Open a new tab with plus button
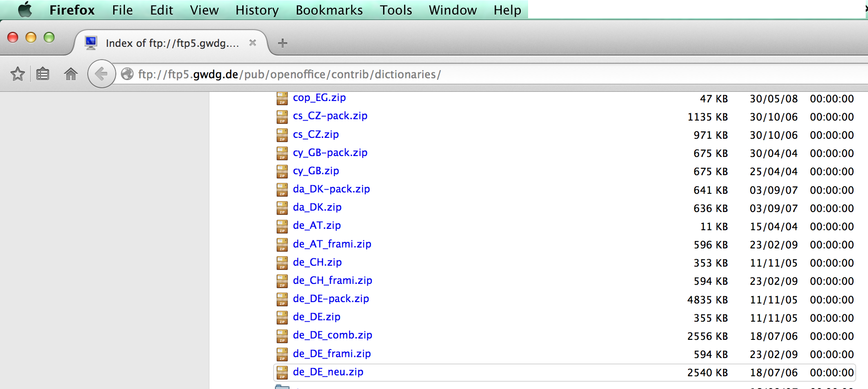 pos(282,43)
